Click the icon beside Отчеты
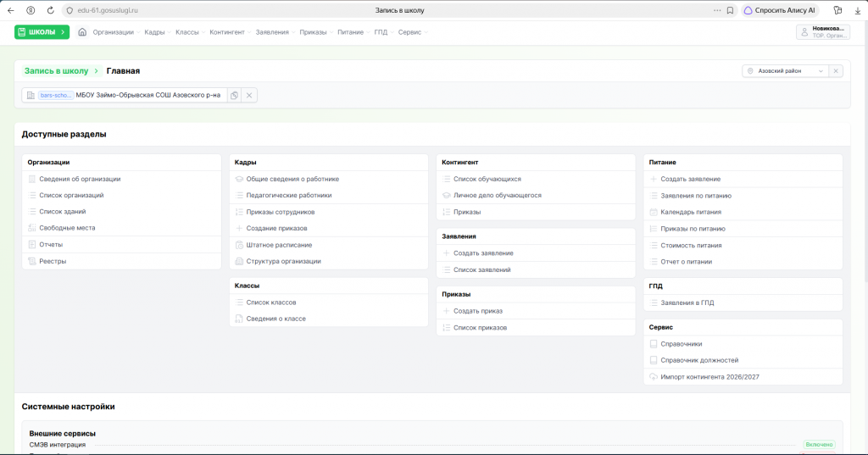Screen dimensions: 868x455 coord(32,244)
